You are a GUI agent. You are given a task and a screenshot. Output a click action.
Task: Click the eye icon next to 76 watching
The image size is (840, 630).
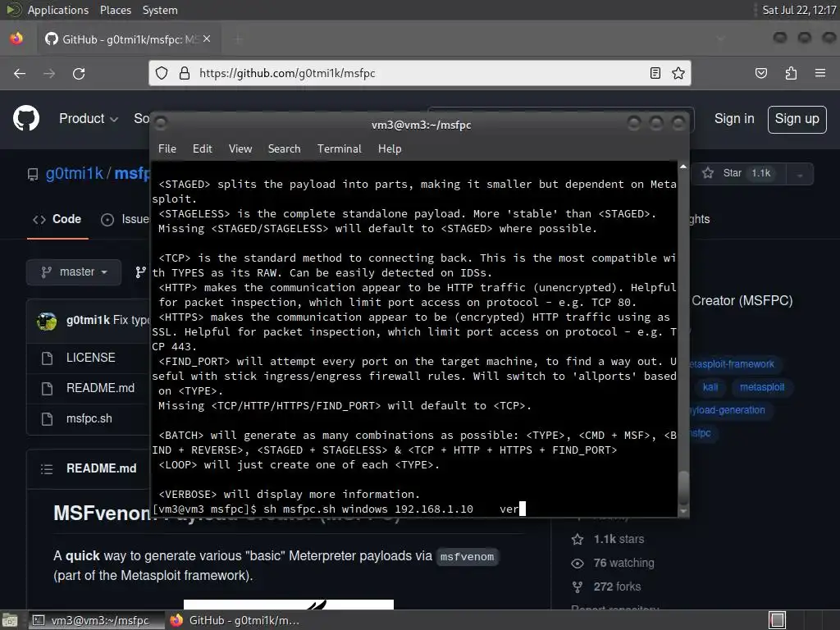[577, 563]
